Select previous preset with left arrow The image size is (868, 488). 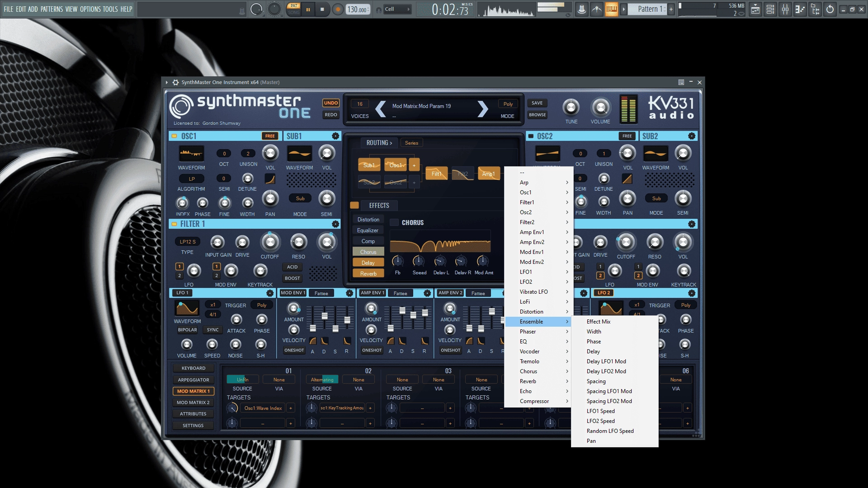point(381,109)
